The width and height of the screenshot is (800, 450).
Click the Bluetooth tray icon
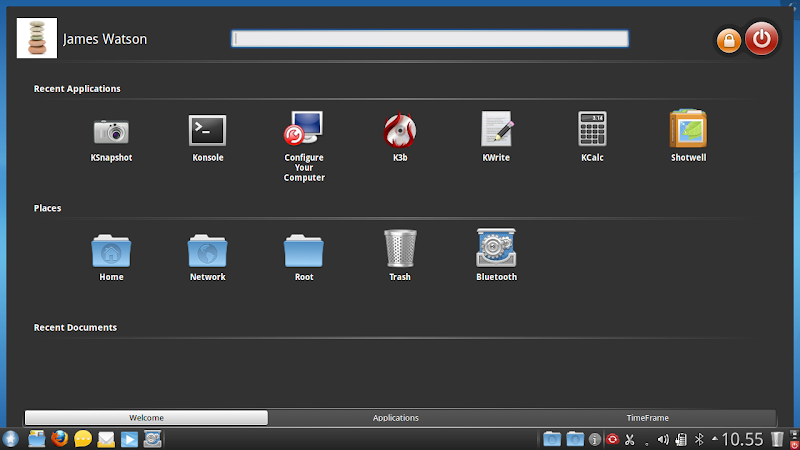pyautogui.click(x=699, y=439)
